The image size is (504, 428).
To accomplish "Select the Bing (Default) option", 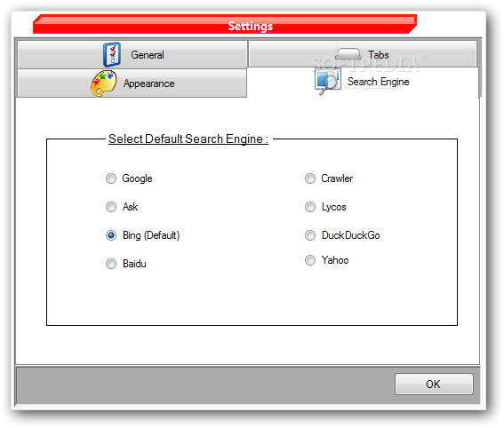I will pyautogui.click(x=142, y=235).
